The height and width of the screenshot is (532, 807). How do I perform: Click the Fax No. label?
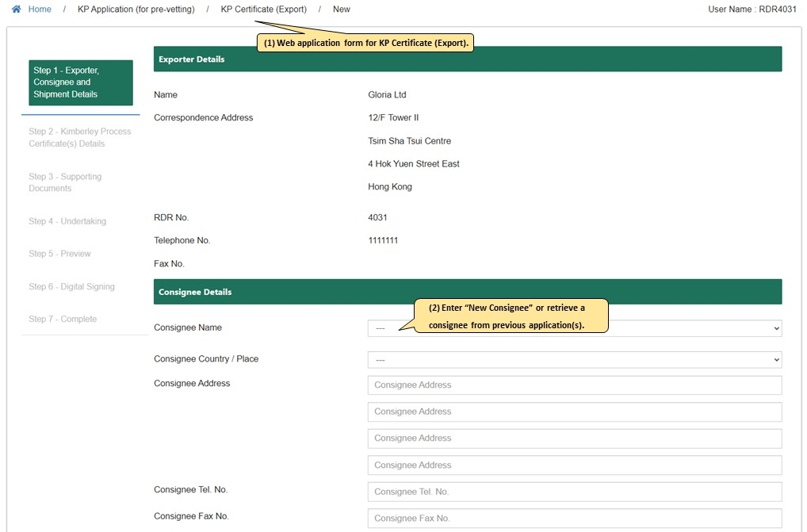169,263
